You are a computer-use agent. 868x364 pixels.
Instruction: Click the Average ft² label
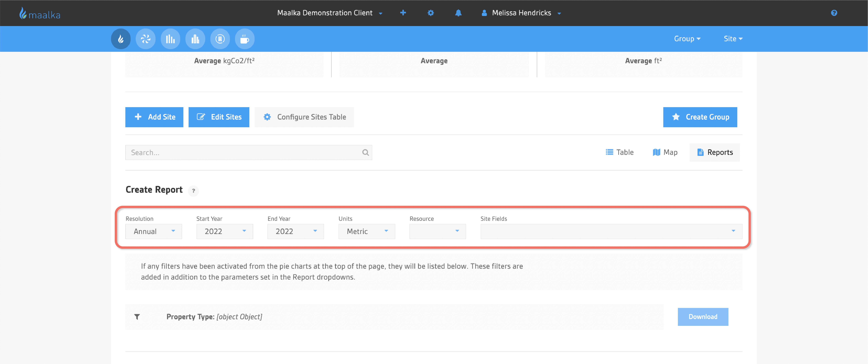click(x=644, y=61)
